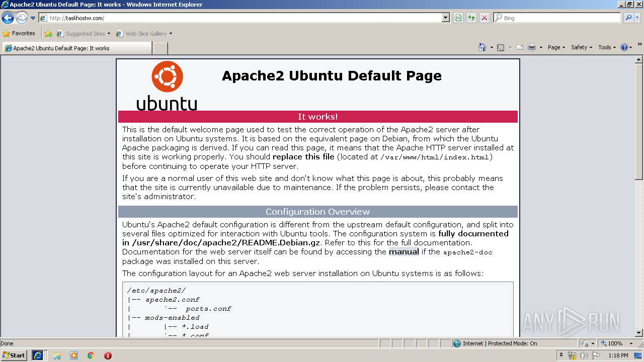The width and height of the screenshot is (644, 362).
Task: Open the Favorites star button
Action: [19, 34]
